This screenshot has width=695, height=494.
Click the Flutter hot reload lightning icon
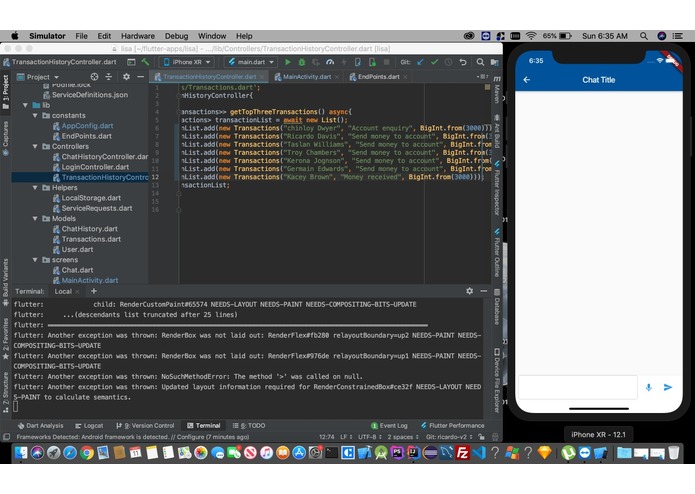(344, 62)
